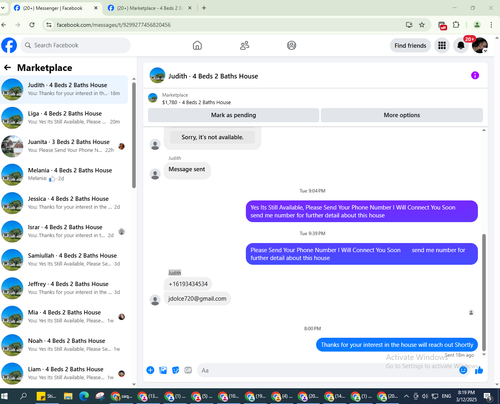
Task: Click the jdolce720@gmail.com message
Action: click(197, 299)
